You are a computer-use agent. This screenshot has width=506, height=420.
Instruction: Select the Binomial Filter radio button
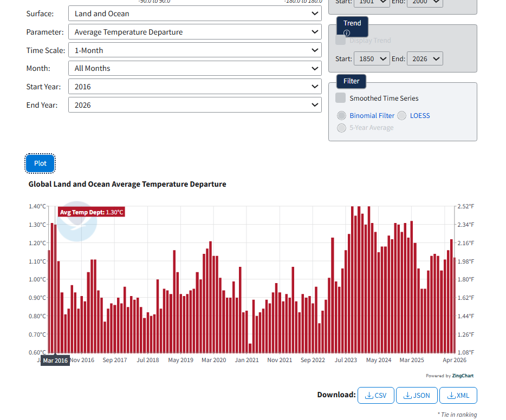[341, 115]
